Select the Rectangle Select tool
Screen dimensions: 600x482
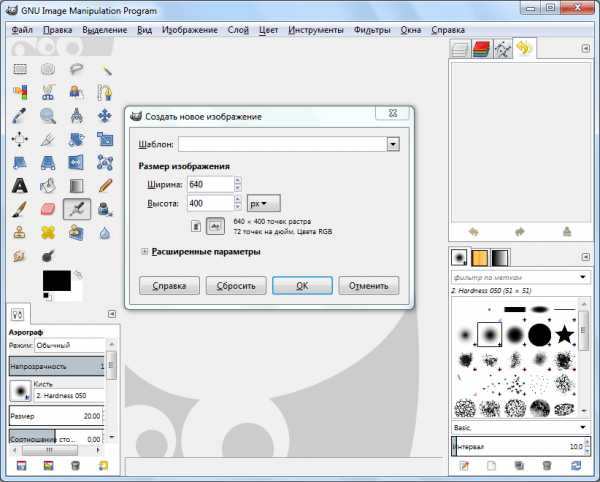[x=20, y=69]
